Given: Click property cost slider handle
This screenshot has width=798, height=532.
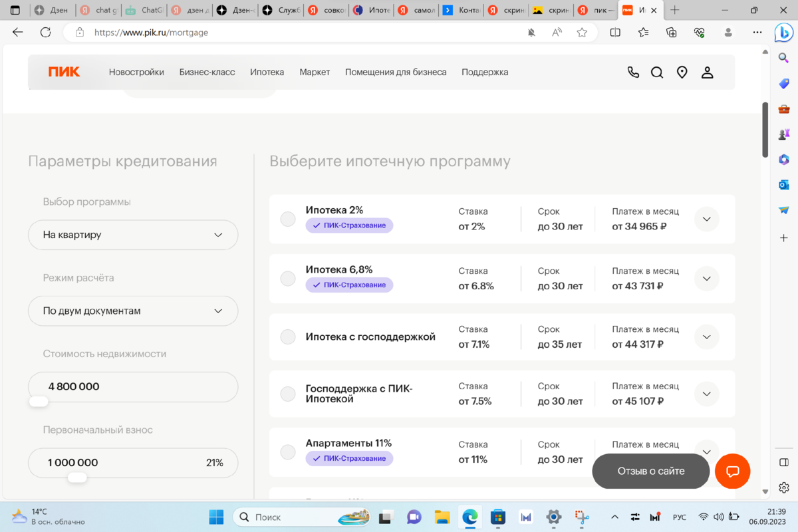Looking at the screenshot, I should (39, 402).
